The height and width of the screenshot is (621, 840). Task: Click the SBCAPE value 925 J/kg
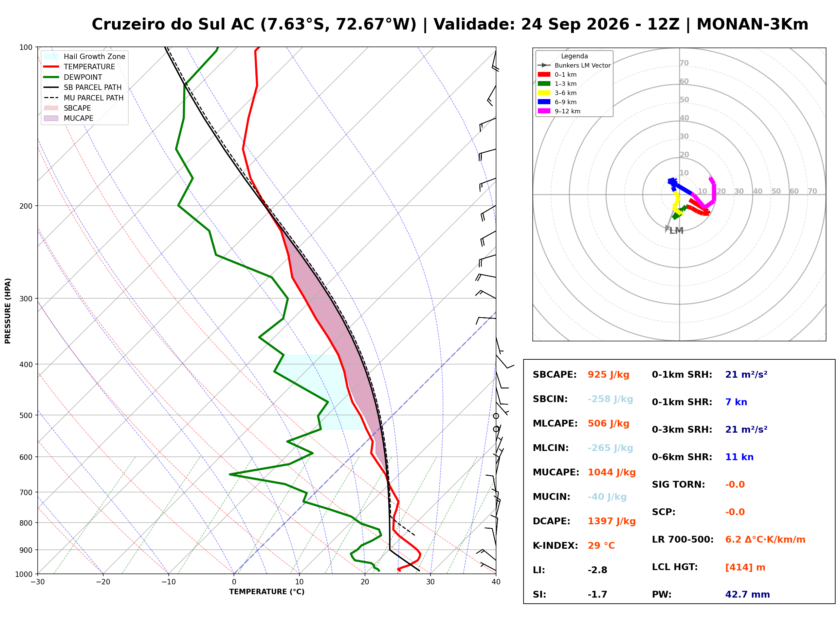(608, 375)
